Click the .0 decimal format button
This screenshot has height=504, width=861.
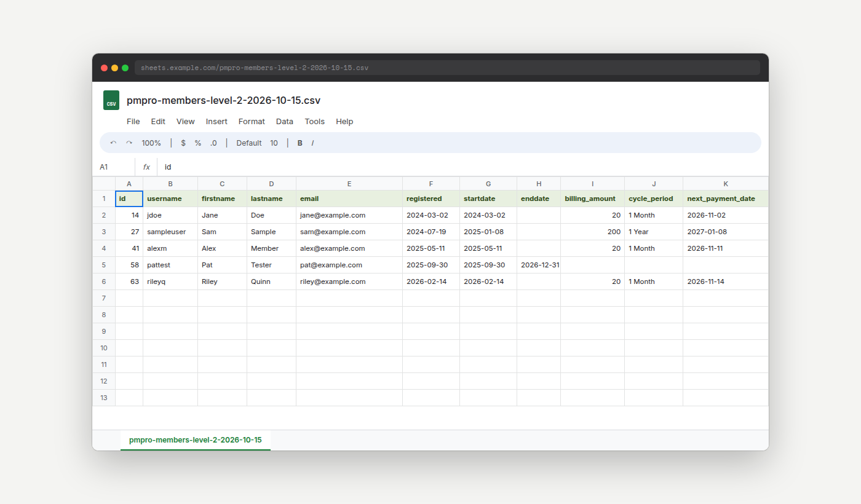point(213,143)
